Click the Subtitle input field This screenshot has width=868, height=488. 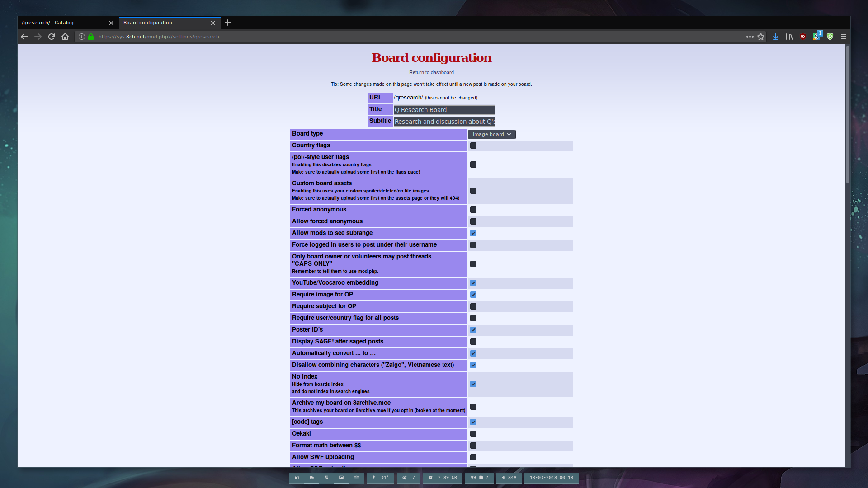[x=444, y=122]
